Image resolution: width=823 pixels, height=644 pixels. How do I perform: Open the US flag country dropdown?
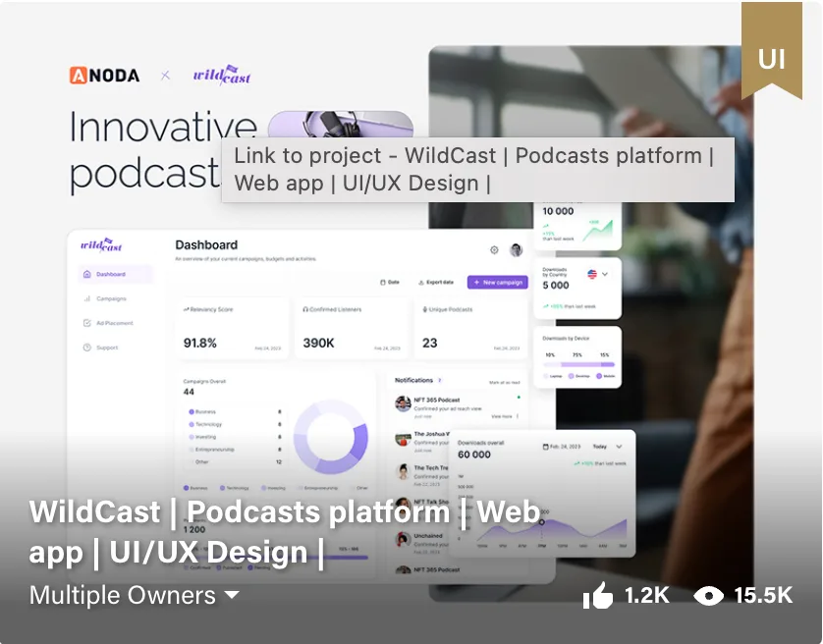[x=597, y=274]
